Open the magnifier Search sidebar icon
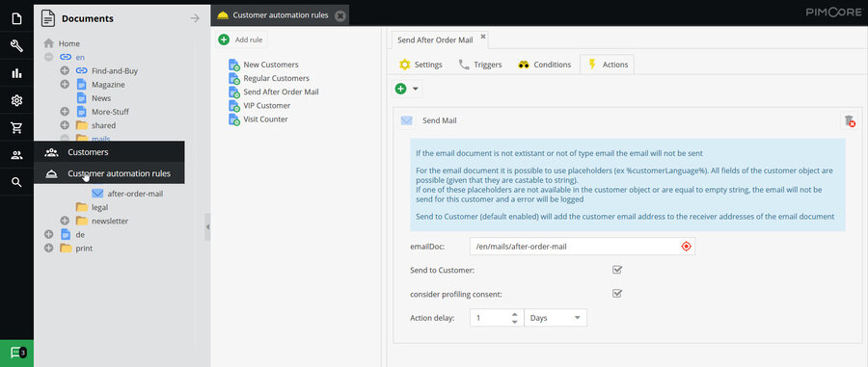Screen dimensions: 868x367 16,182
